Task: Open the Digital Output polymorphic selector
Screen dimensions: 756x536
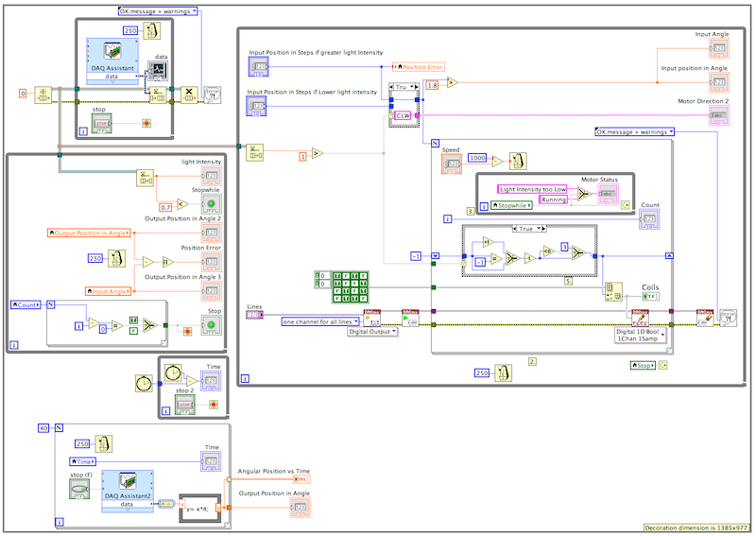Action: 372,332
